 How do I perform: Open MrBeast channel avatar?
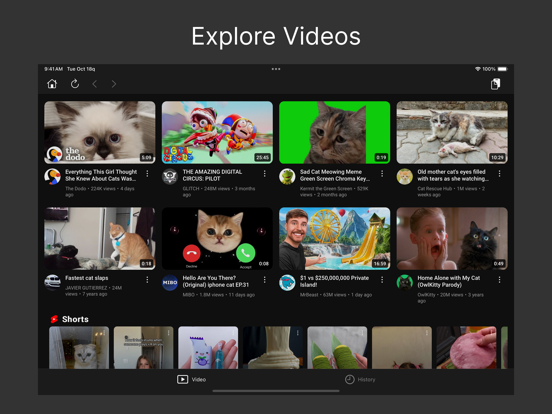(x=287, y=282)
